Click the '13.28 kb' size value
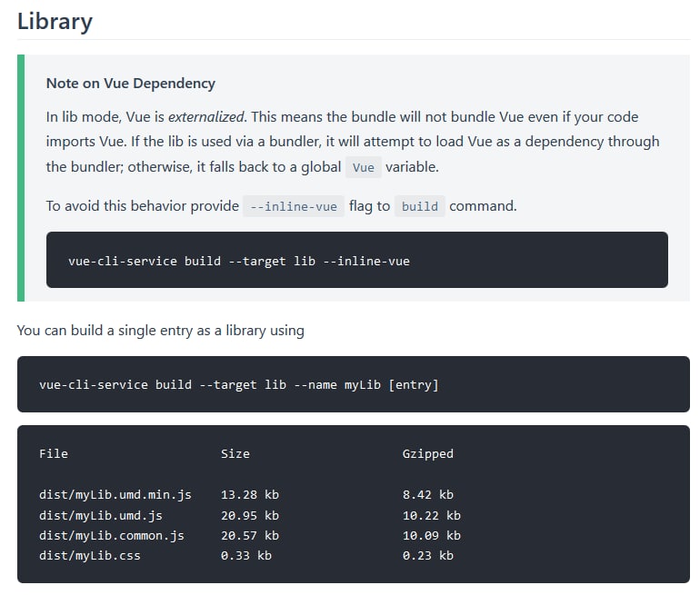 (x=250, y=495)
